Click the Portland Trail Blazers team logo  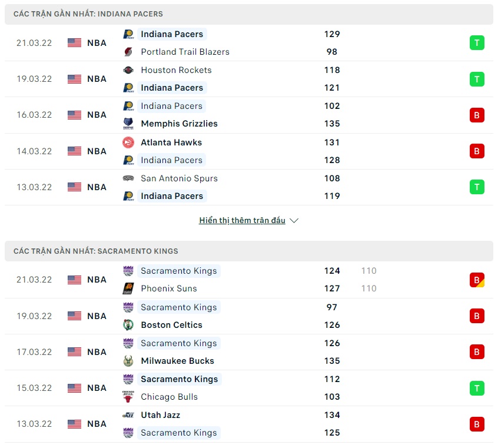click(x=128, y=52)
